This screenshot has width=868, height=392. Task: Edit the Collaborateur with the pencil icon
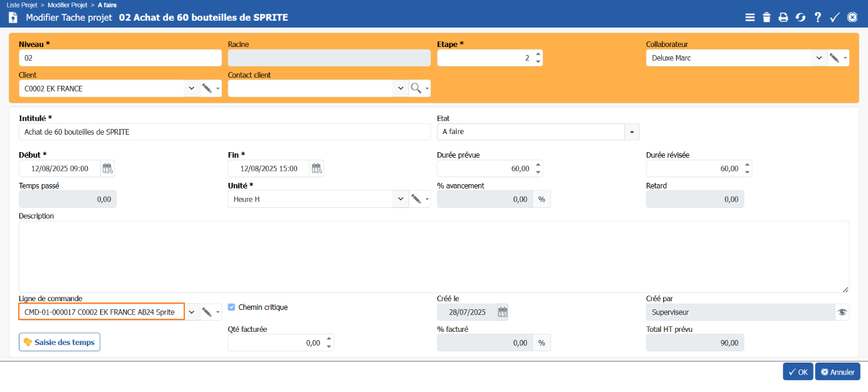pyautogui.click(x=834, y=58)
